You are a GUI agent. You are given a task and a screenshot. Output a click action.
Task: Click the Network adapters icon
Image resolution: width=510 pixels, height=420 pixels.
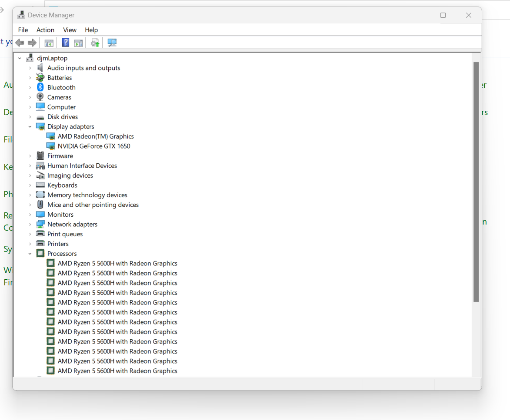point(40,224)
